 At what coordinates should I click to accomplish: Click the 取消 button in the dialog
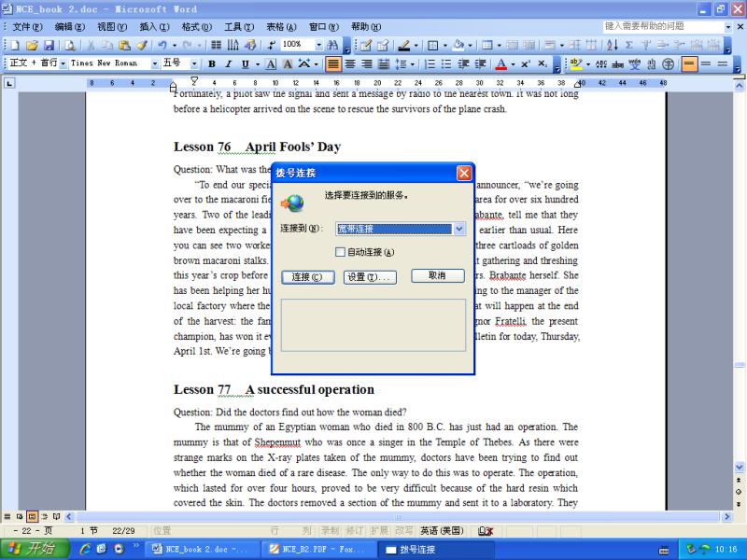coord(437,275)
